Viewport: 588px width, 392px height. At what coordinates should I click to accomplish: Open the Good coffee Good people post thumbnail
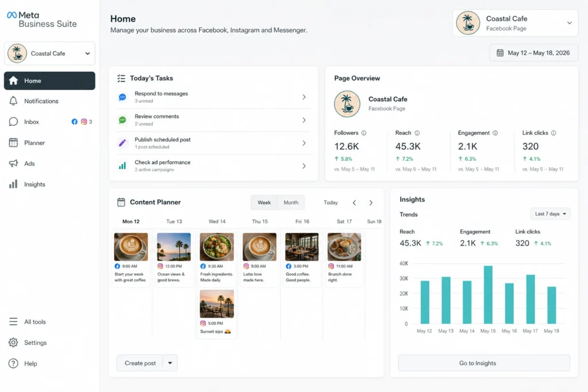302,247
